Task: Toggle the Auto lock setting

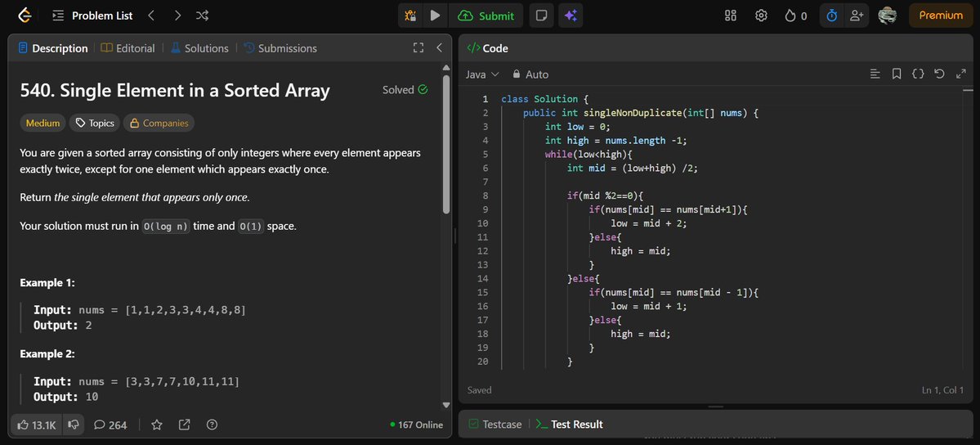Action: point(530,74)
